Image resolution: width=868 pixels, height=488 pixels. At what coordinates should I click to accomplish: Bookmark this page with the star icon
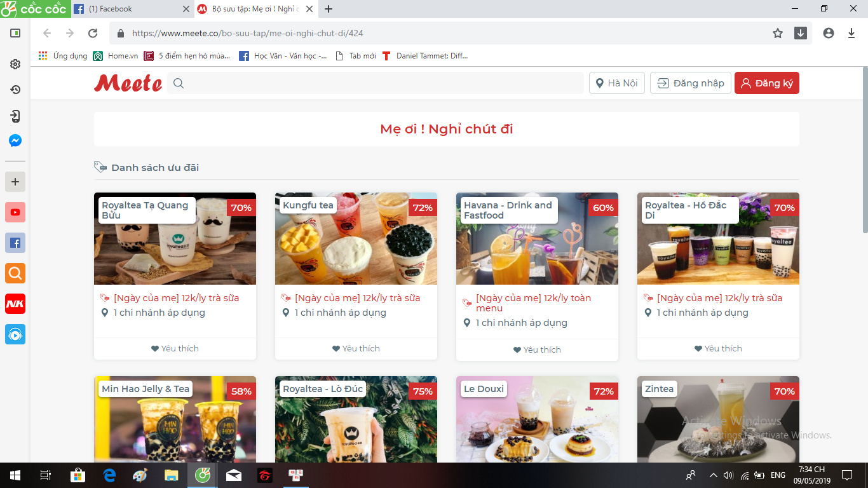point(778,34)
